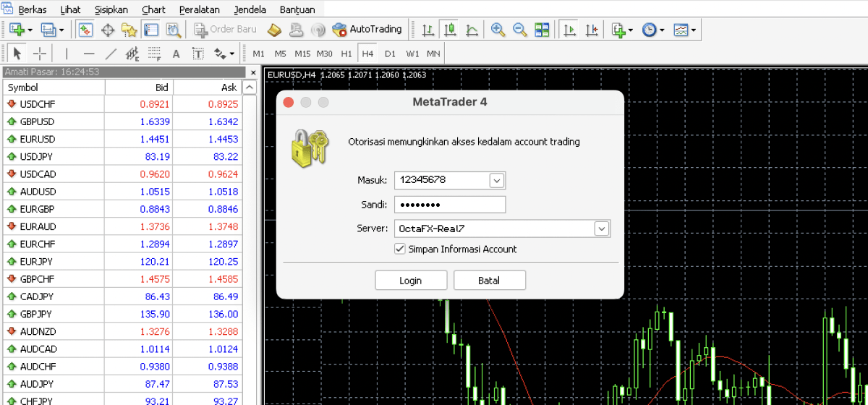
Task: Zoom in on the chart
Action: [x=497, y=30]
